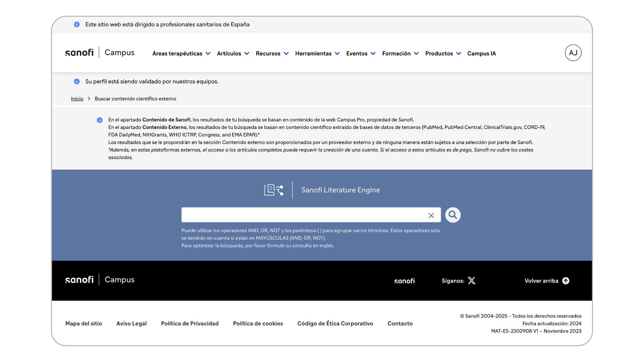644x362 pixels.
Task: Expand the Herramientas chevron
Action: [x=337, y=53]
